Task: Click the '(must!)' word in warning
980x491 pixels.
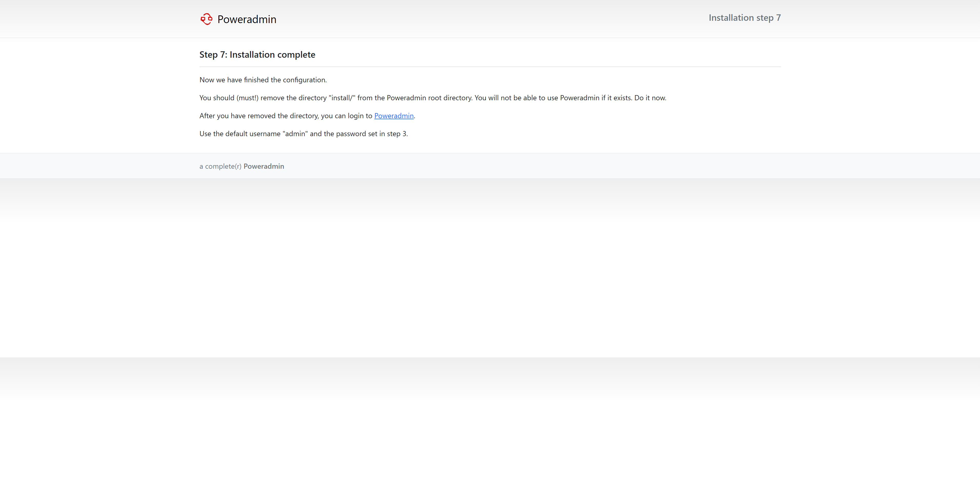Action: click(x=247, y=98)
